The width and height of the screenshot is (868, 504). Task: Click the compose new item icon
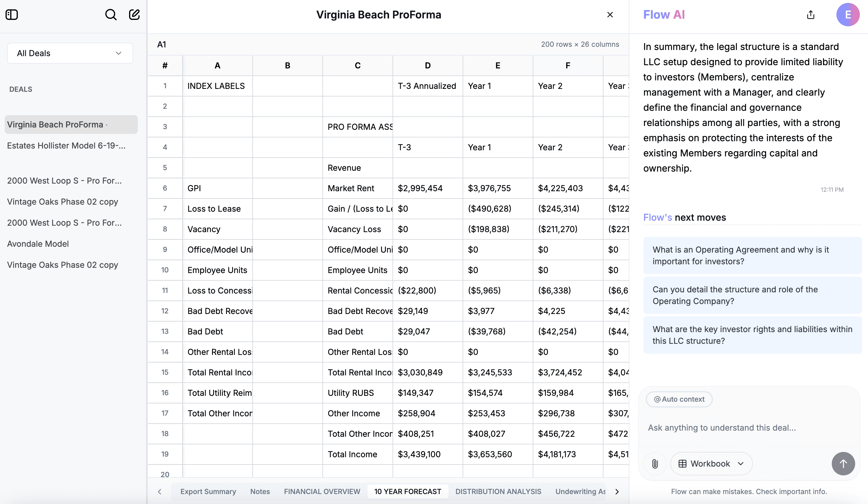coord(134,15)
